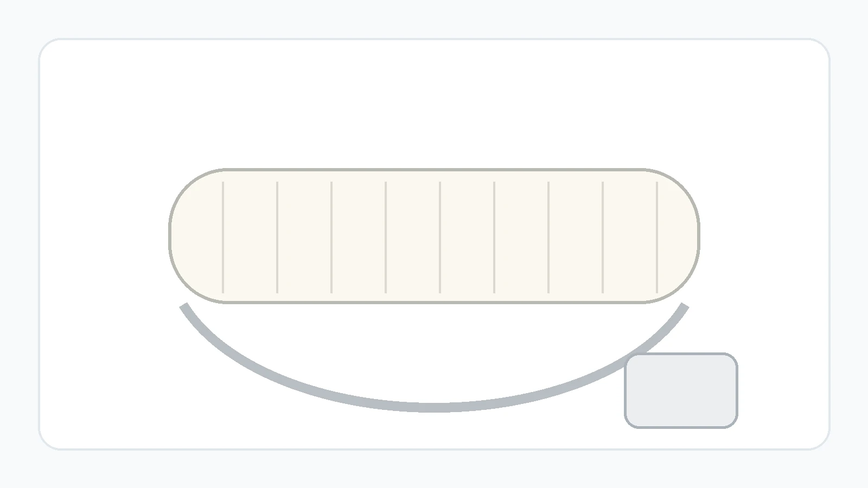Select the second segment of the cream bar
Viewport: 868px width, 488px height.
click(x=250, y=236)
